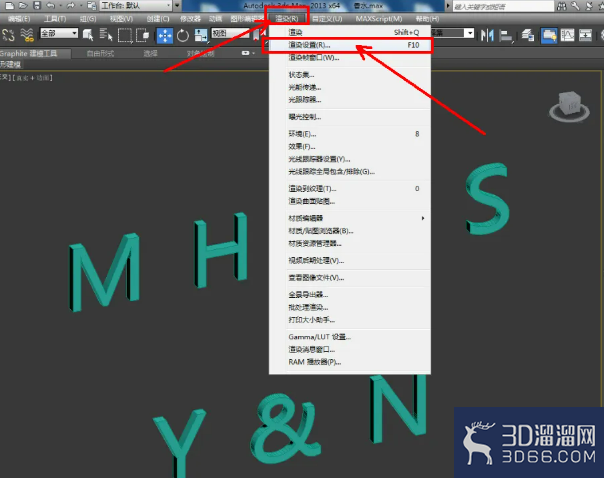Click the Redo arrow icon
604x478 pixels.
pos(70,5)
